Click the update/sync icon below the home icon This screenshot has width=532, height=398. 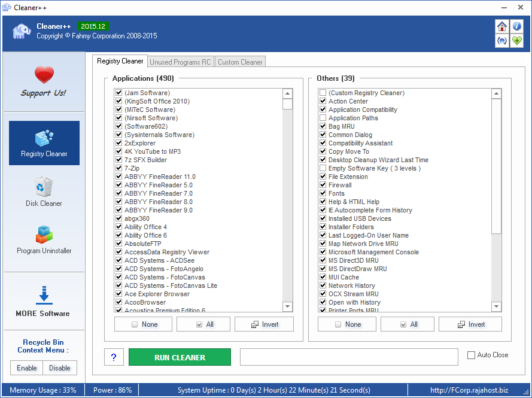(x=501, y=41)
